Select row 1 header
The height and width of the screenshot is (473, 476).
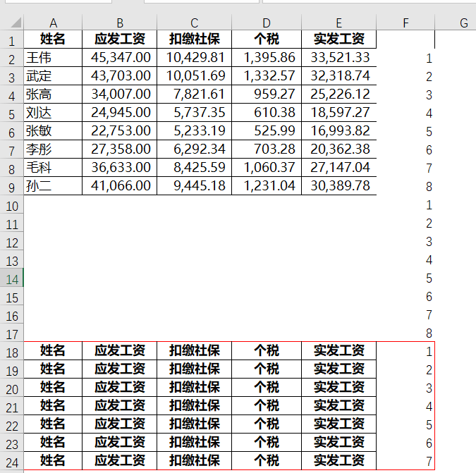pos(12,39)
